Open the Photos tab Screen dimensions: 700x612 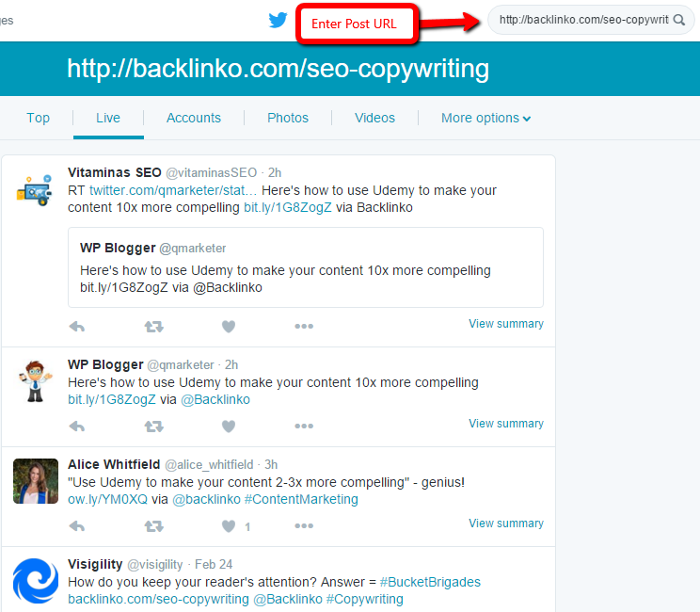click(x=288, y=118)
